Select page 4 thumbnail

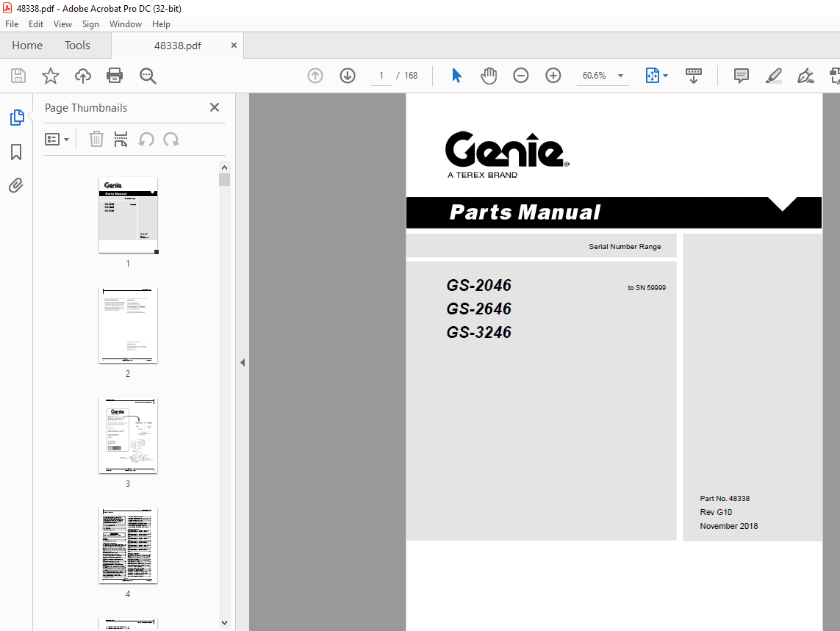click(x=128, y=546)
